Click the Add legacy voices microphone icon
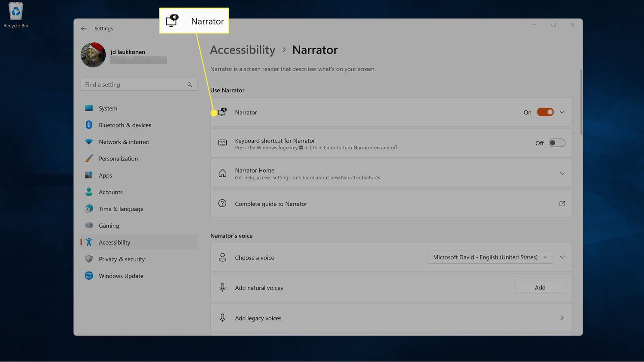This screenshot has width=644, height=362. (x=222, y=318)
